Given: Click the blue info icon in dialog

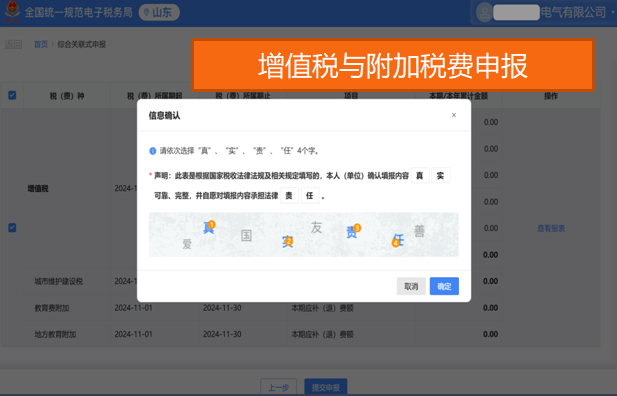Looking at the screenshot, I should point(153,151).
